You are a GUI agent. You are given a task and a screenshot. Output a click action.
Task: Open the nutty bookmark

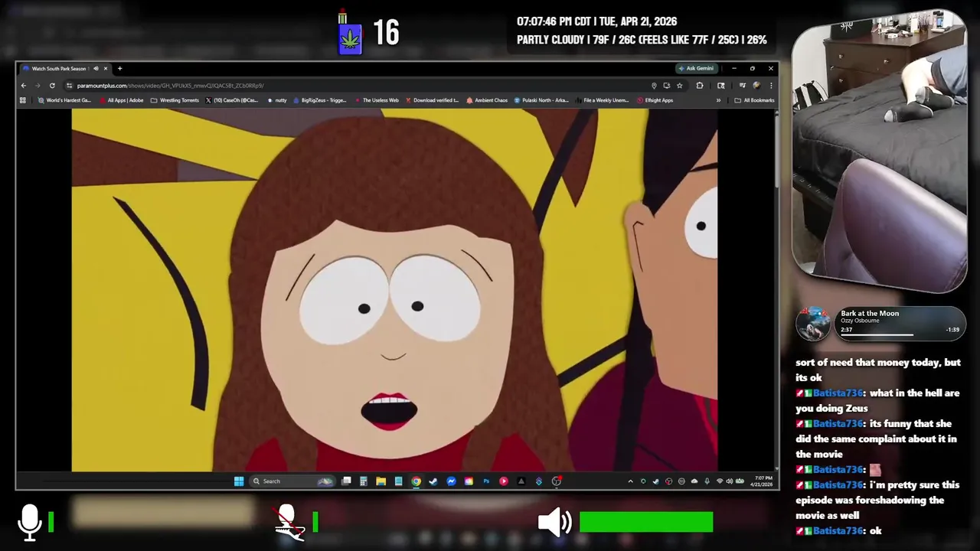click(277, 100)
